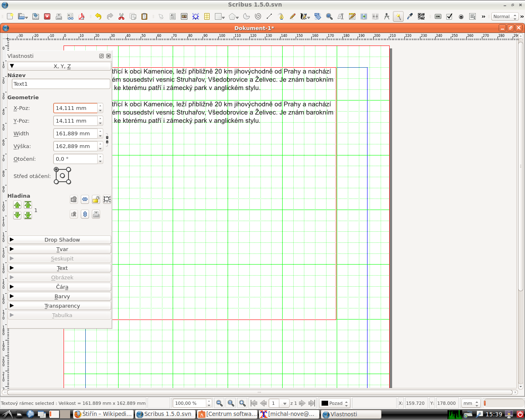Select the Insert Polygon tool
Screen dimensions: 525x420
pyautogui.click(x=232, y=16)
